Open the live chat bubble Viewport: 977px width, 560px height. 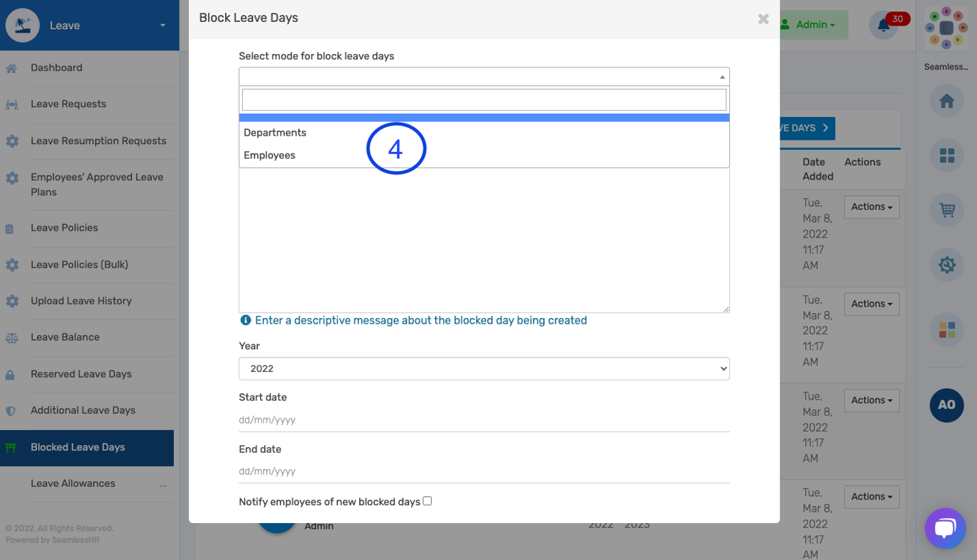click(945, 528)
